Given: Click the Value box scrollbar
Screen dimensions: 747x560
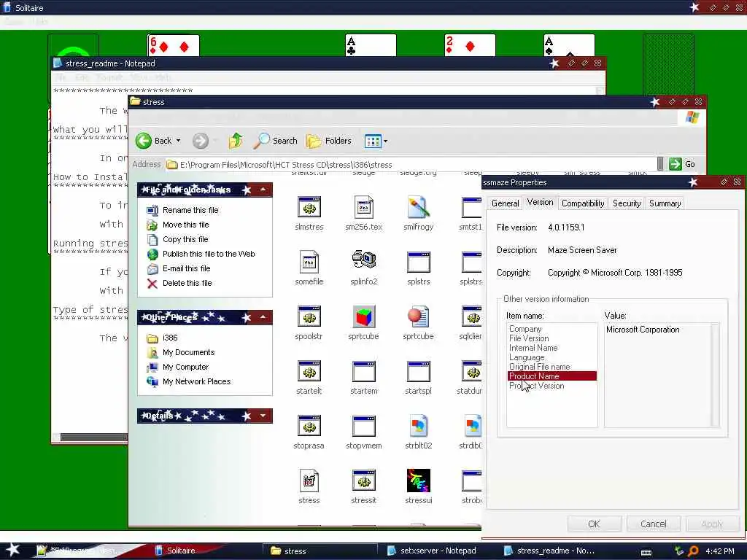Looking at the screenshot, I should [x=714, y=375].
